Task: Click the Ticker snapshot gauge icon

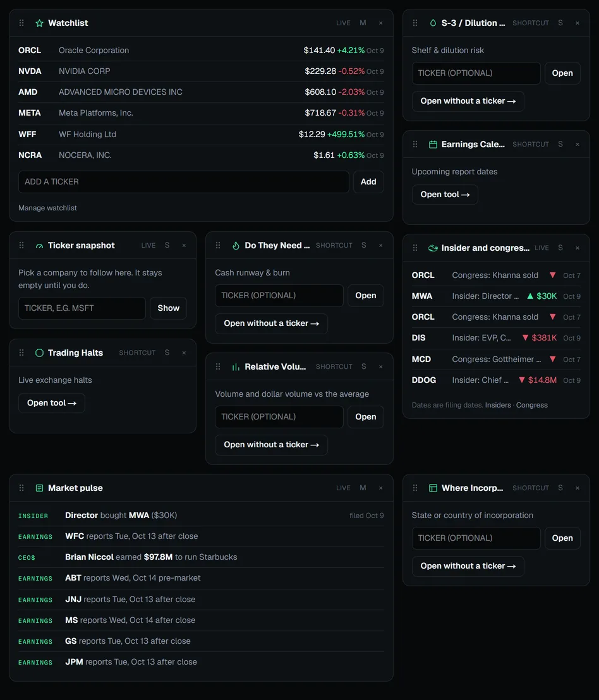Action: [x=39, y=246]
